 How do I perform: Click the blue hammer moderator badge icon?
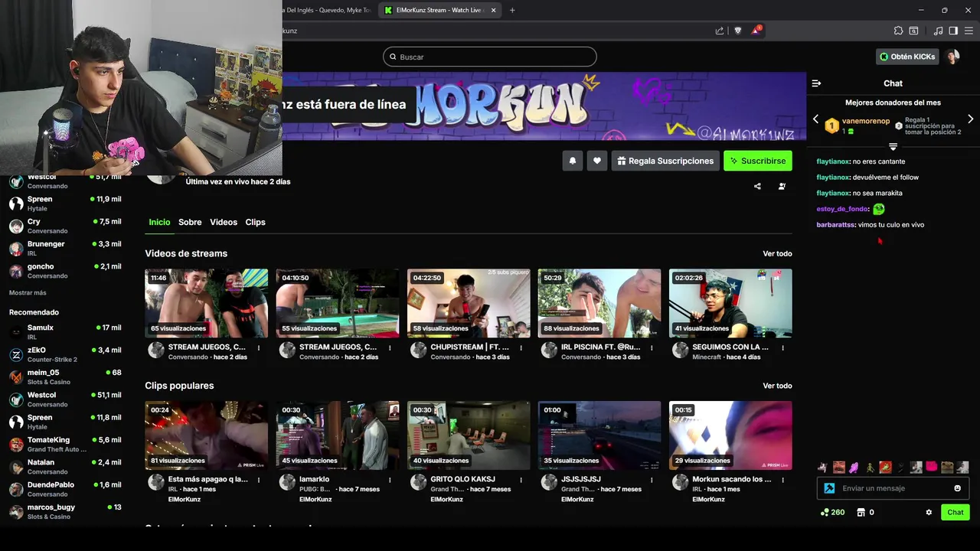[x=829, y=488]
